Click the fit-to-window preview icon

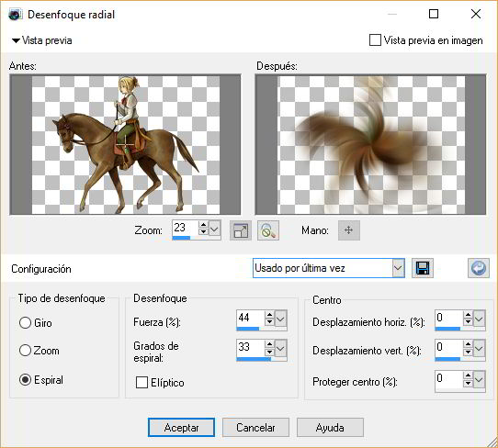point(241,230)
